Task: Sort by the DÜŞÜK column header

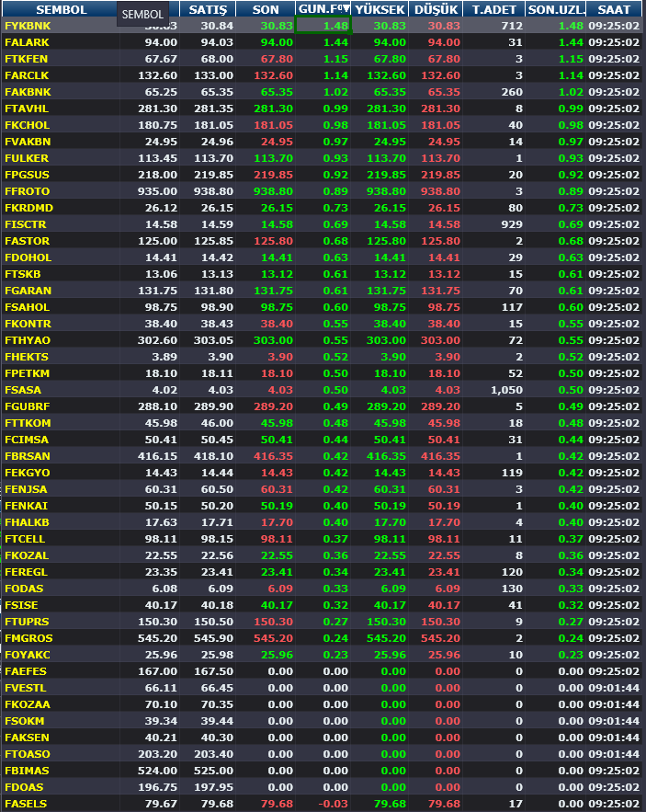Action: [436, 9]
